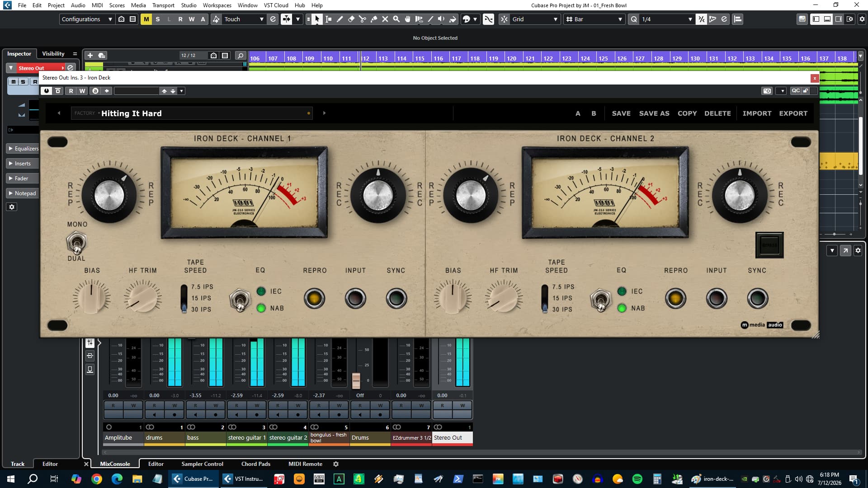Open the VST Cloud menu
Image resolution: width=868 pixels, height=488 pixels.
point(276,5)
